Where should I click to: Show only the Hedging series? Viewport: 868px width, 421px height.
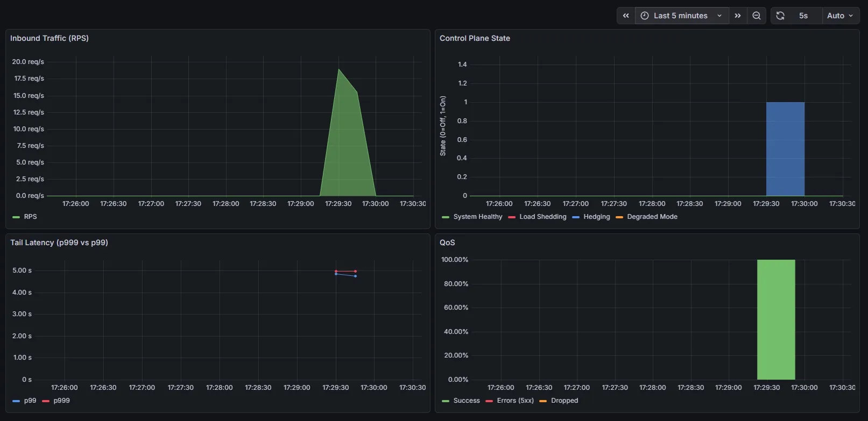pyautogui.click(x=596, y=217)
